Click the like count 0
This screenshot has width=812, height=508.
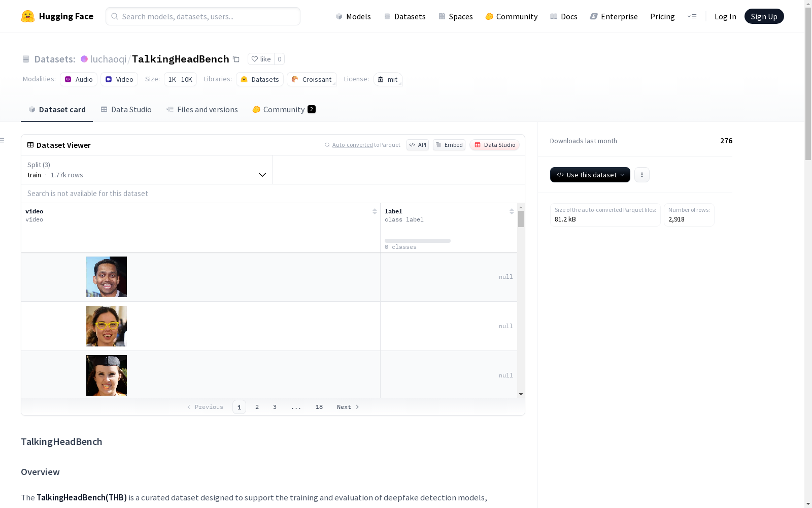(279, 59)
